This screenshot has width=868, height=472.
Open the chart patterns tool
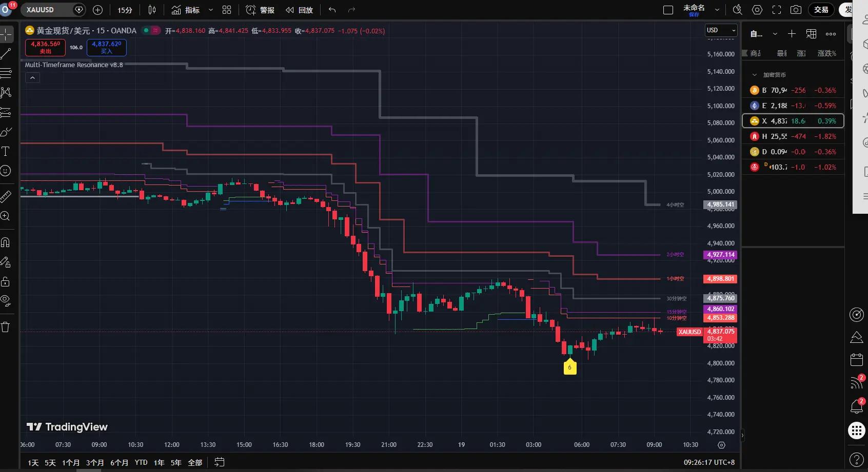tap(6, 93)
